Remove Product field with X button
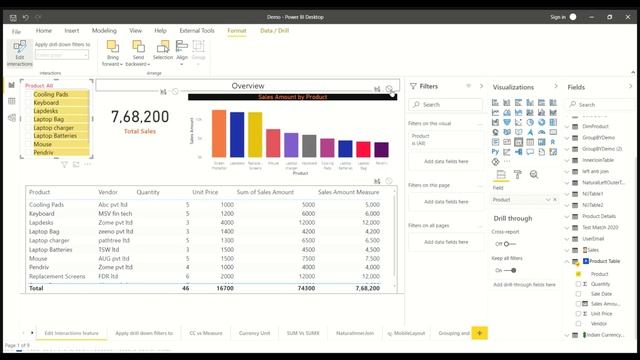 [555, 200]
